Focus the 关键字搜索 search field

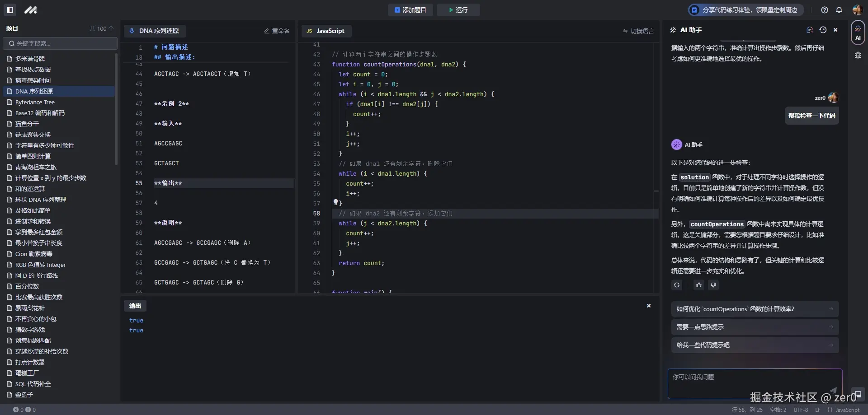[x=60, y=43]
